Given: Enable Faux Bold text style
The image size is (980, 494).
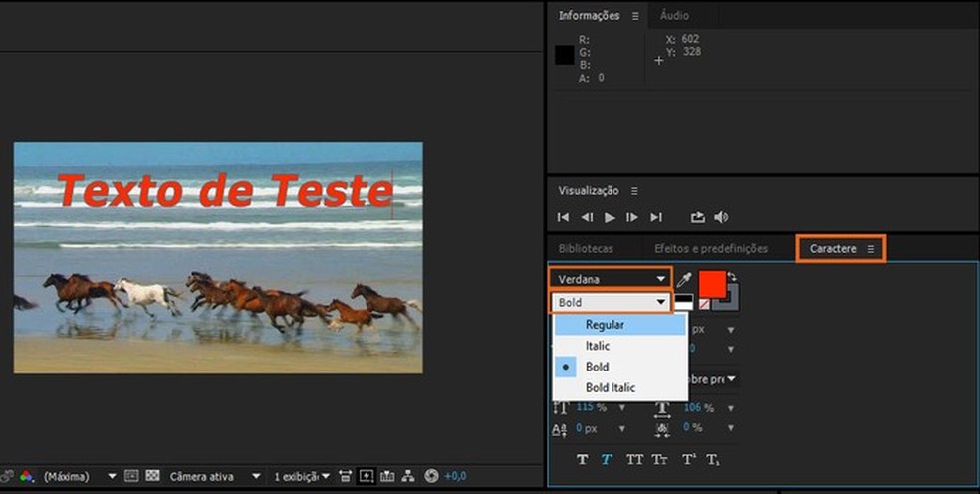Looking at the screenshot, I should (x=584, y=459).
